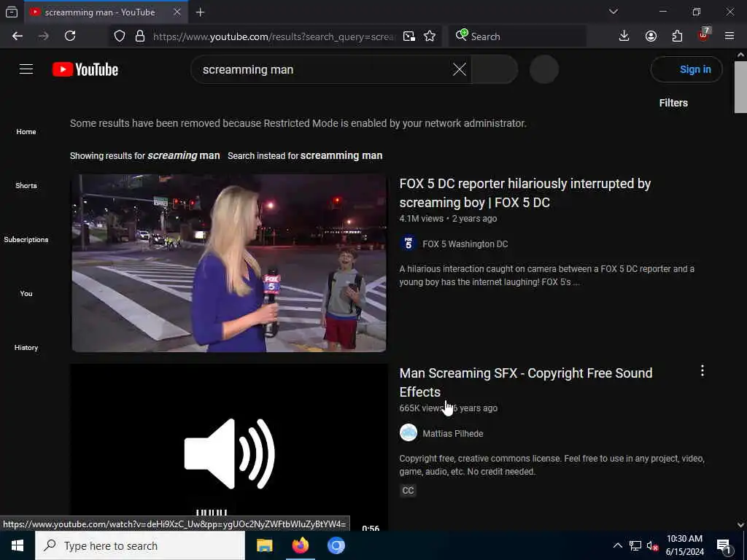Open the list all tabs dropdown arrow
747x560 pixels.
(614, 12)
